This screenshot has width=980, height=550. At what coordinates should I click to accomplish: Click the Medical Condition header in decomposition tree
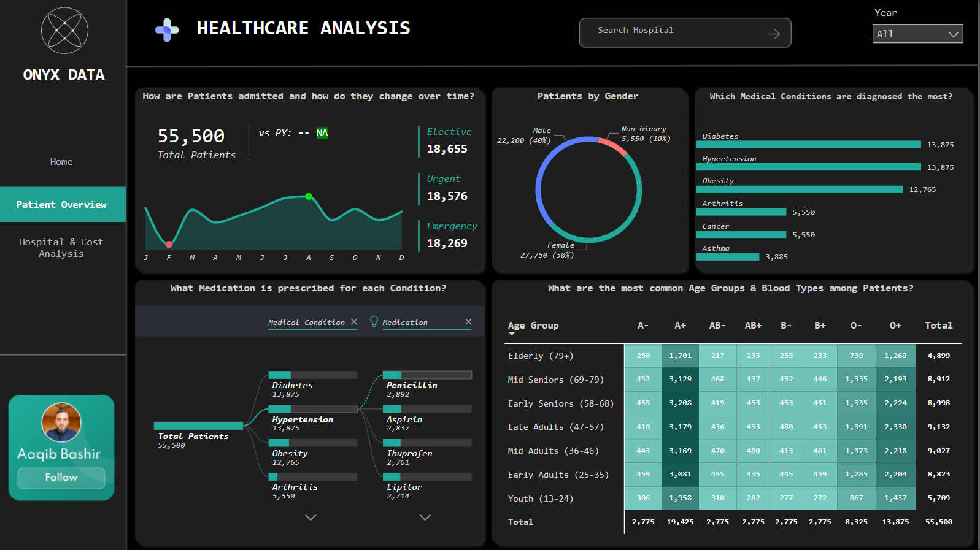pyautogui.click(x=306, y=323)
